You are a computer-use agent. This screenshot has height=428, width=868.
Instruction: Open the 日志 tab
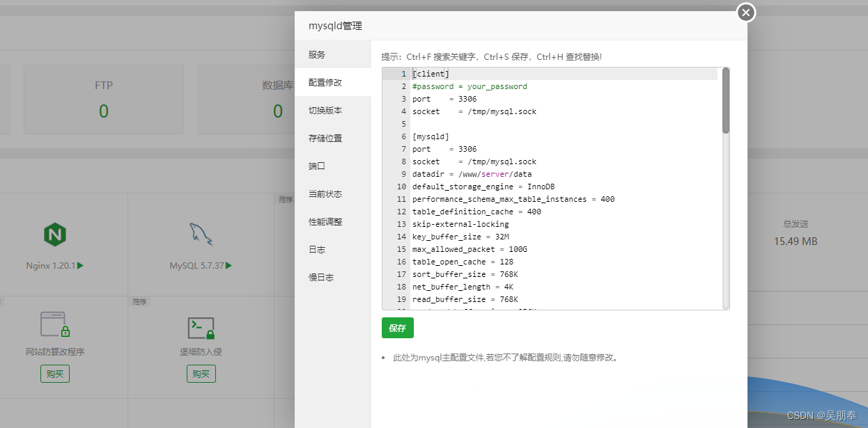click(333, 249)
